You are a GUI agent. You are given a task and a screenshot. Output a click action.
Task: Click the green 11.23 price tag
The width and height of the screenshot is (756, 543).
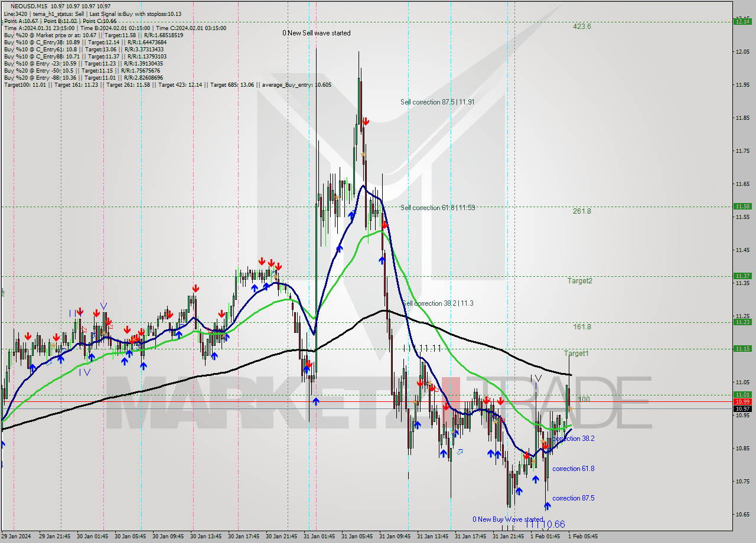pyautogui.click(x=742, y=322)
